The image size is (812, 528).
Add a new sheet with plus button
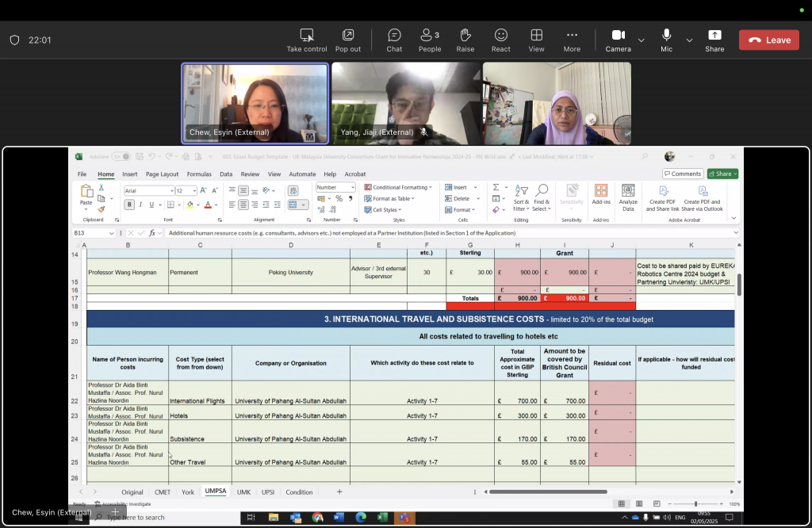click(339, 492)
